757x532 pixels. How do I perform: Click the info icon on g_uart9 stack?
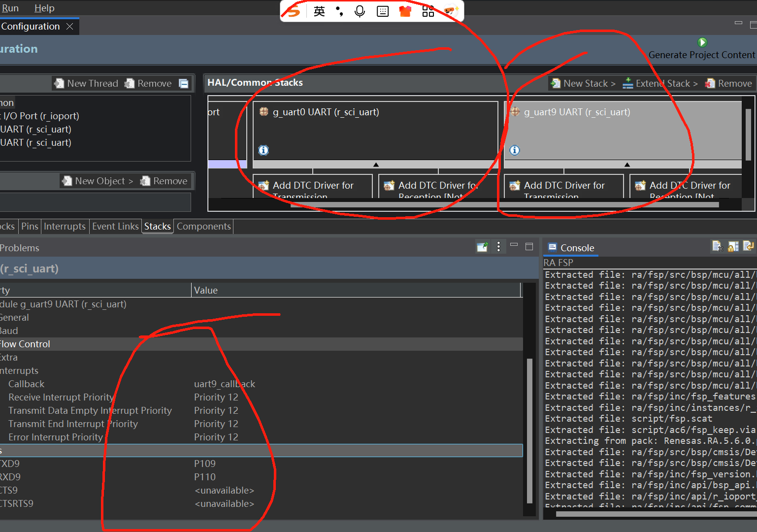click(x=515, y=150)
